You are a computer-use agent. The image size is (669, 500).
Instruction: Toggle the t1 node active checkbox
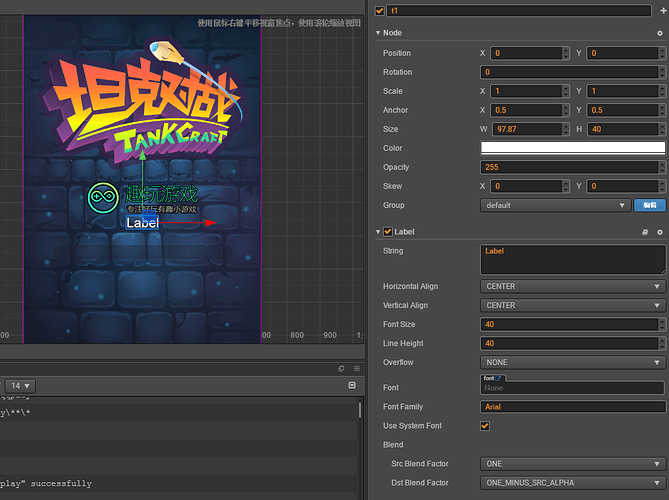coord(379,11)
